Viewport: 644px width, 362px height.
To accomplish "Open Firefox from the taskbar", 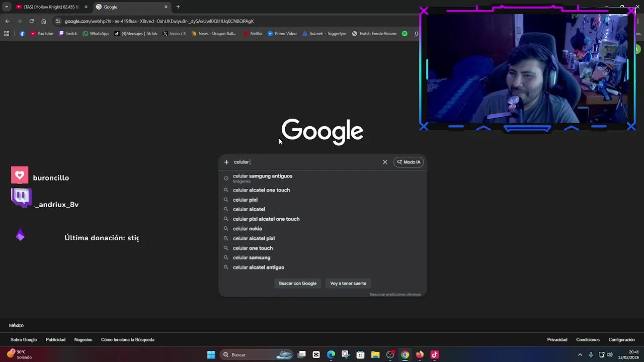I will click(x=420, y=355).
